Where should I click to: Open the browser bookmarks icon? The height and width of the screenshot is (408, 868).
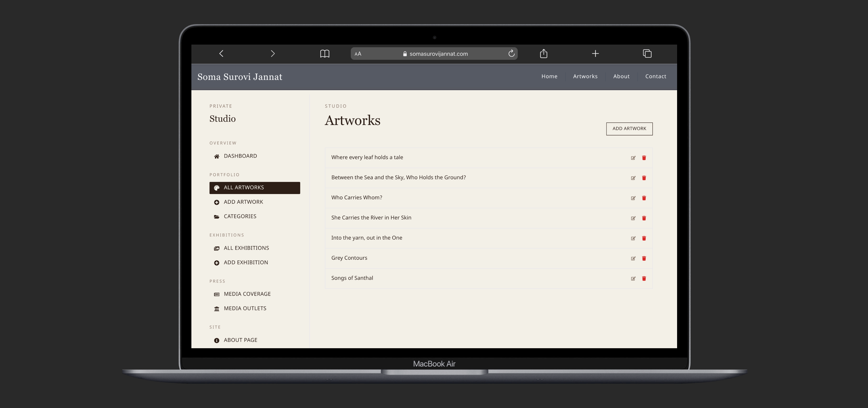pyautogui.click(x=324, y=54)
